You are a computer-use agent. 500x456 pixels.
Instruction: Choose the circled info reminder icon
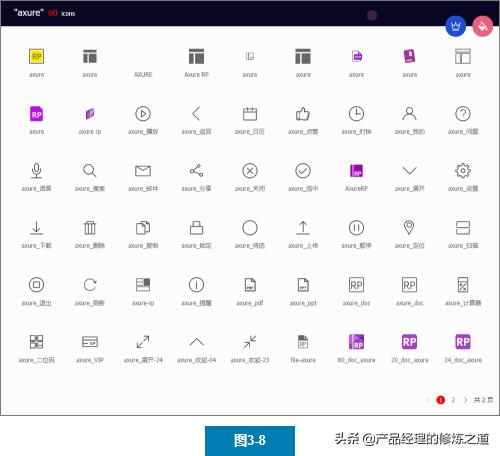(196, 285)
